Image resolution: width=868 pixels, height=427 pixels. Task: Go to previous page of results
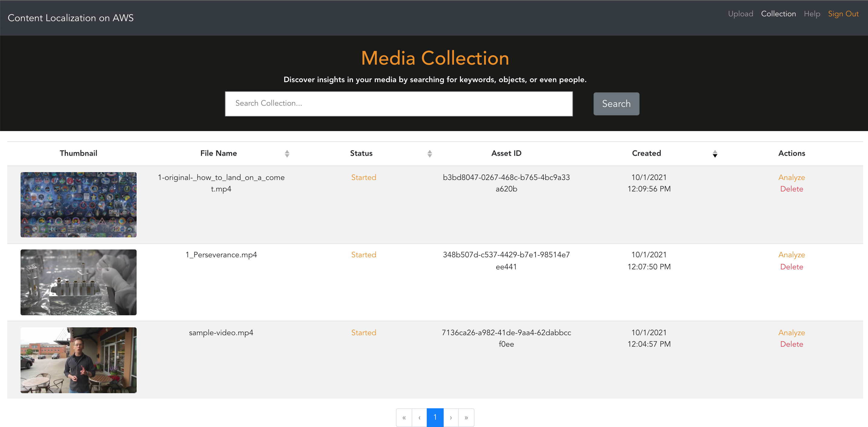pos(419,418)
